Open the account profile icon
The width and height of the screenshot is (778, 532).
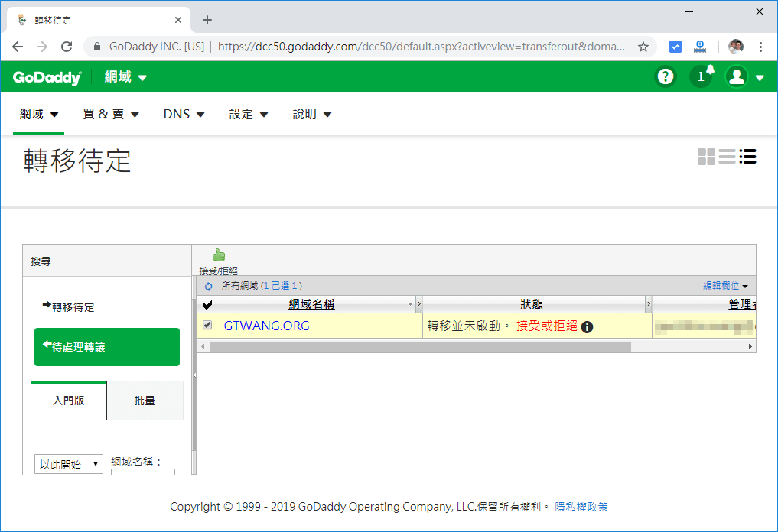pos(736,76)
